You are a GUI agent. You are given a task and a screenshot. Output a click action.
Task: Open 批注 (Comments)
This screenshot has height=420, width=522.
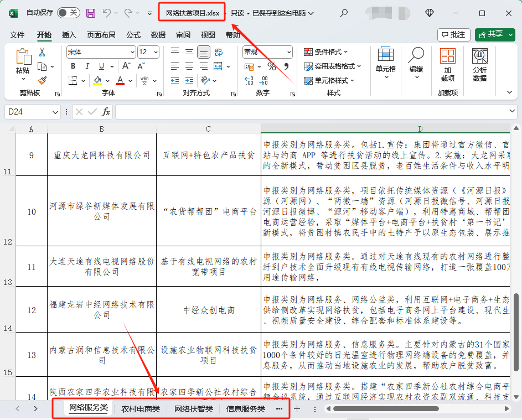click(454, 34)
